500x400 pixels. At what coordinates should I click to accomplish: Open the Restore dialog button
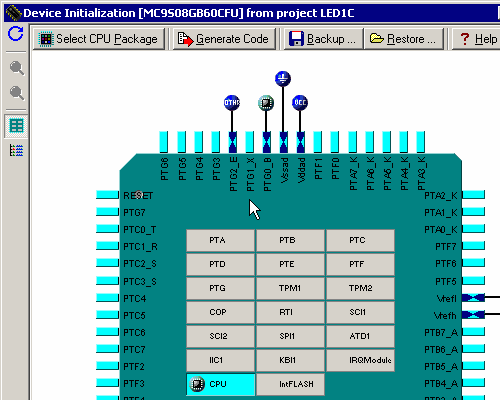point(404,39)
